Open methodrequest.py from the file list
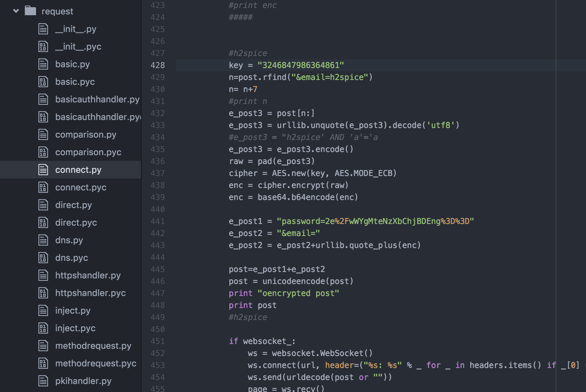 [93, 345]
